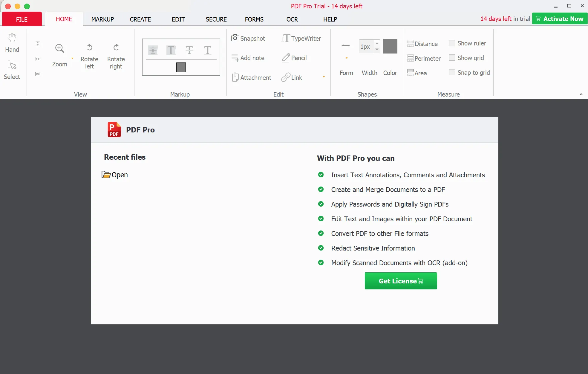Open the OCR tab
588x374 pixels.
[x=292, y=19]
